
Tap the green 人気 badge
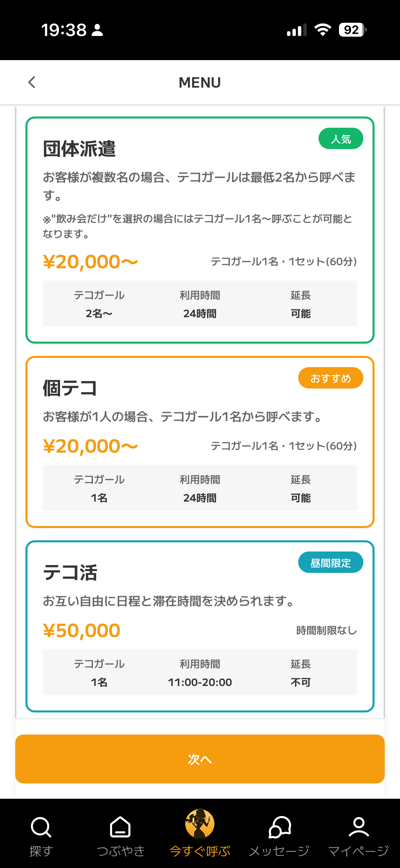[341, 139]
